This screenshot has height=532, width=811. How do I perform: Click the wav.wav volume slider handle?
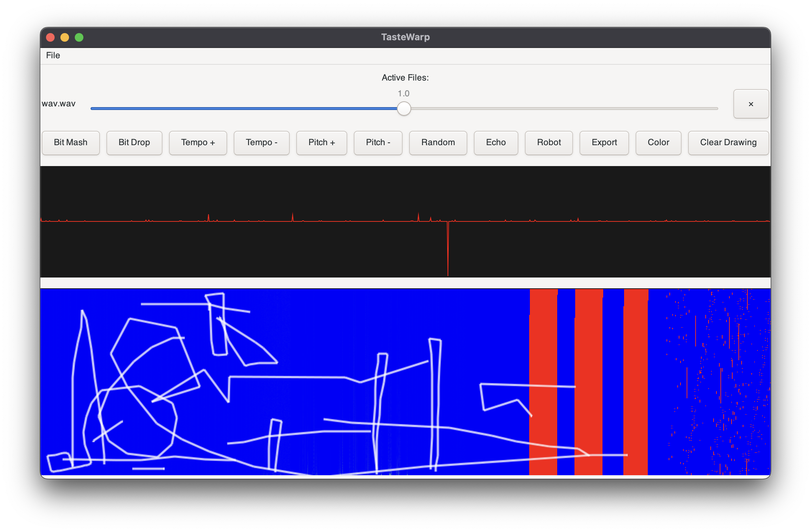pyautogui.click(x=404, y=109)
